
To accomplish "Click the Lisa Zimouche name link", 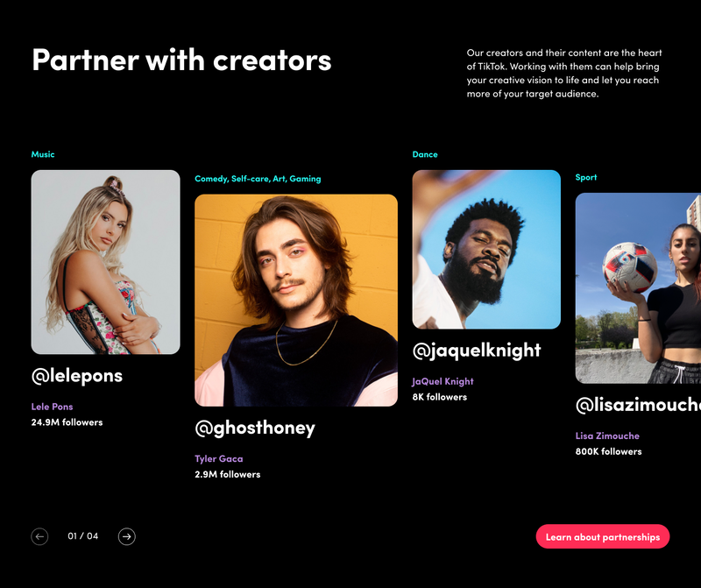I will coord(607,436).
